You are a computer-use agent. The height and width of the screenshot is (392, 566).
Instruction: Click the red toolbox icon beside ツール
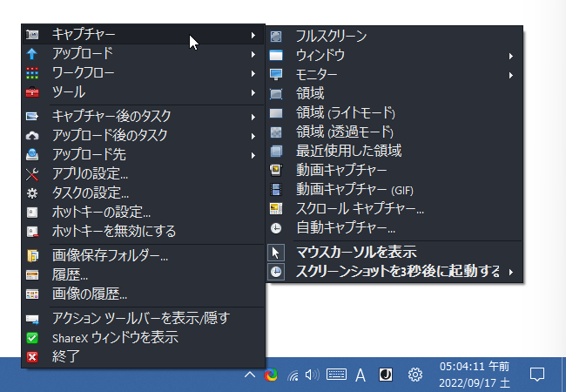pos(32,92)
